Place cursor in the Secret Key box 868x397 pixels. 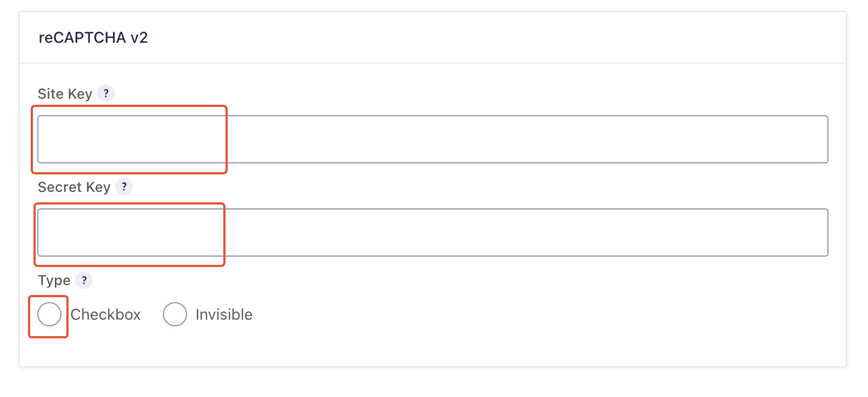(432, 232)
